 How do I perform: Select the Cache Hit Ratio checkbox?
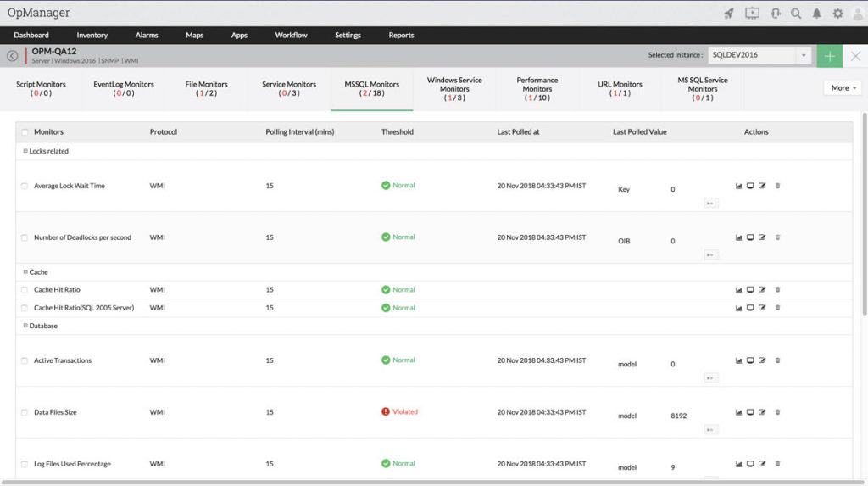pos(25,290)
